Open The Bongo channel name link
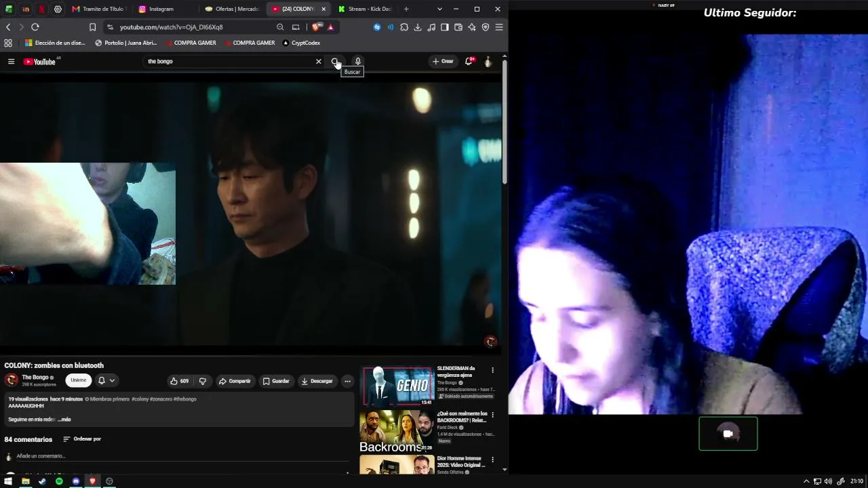This screenshot has width=868, height=488. [x=35, y=378]
